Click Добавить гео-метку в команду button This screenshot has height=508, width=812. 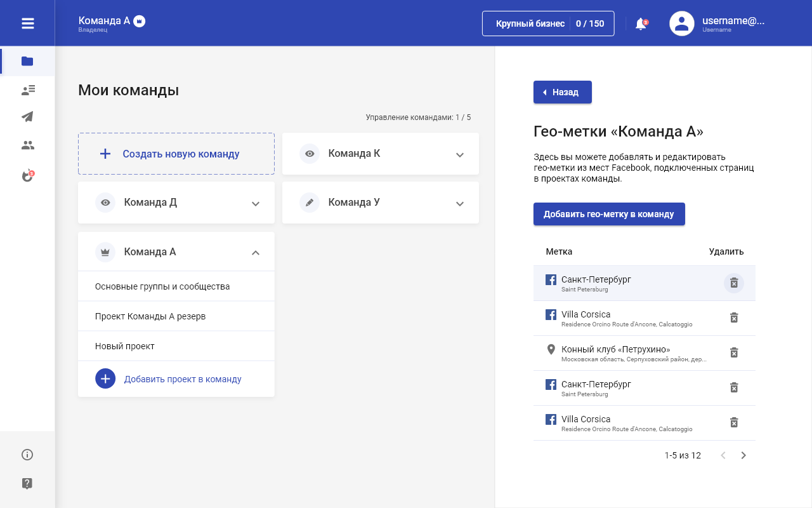coord(609,214)
